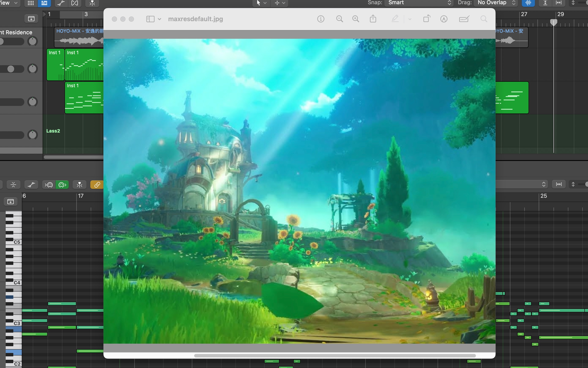Click the global tracks button above track headers
This screenshot has width=588, height=368.
click(31, 19)
